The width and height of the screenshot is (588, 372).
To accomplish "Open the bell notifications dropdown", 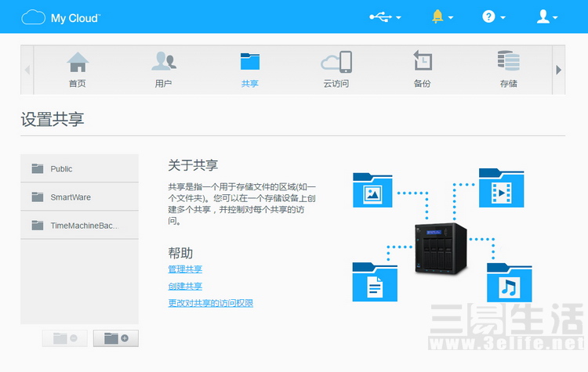I will 442,17.
